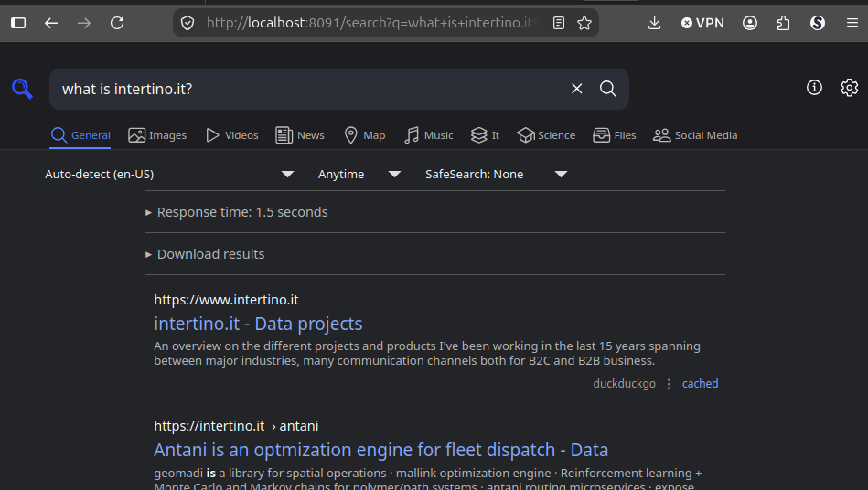Click the blue SearXNG magnifier logo
The width and height of the screenshot is (868, 490).
pyautogui.click(x=22, y=89)
